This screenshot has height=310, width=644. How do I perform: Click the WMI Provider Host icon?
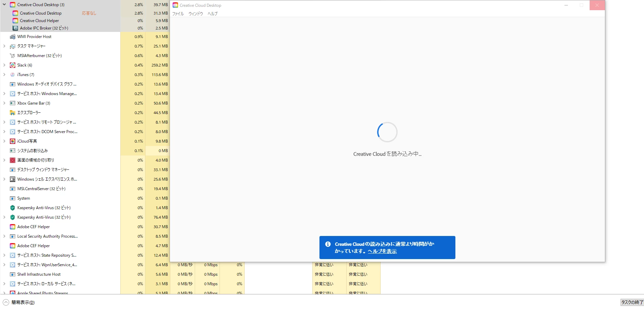(x=13, y=37)
